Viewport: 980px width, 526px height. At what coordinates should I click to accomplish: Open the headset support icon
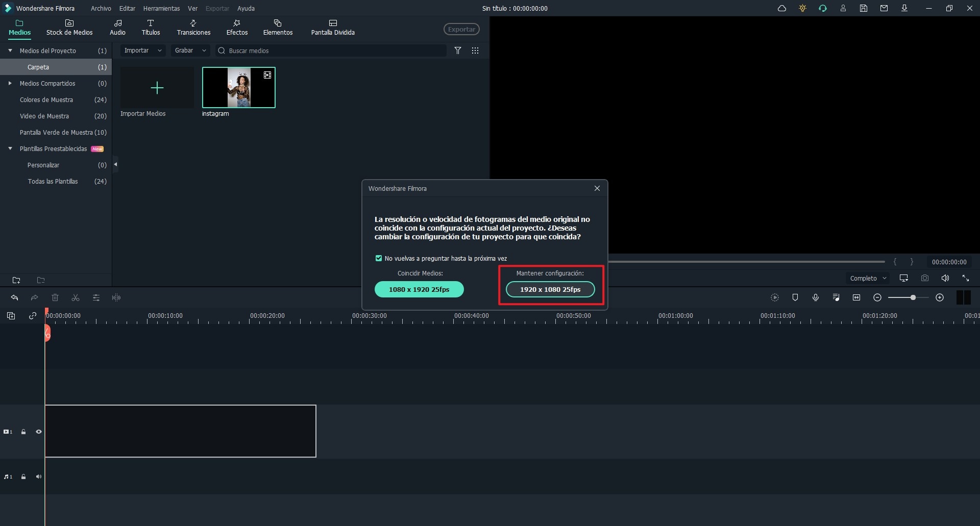(x=823, y=8)
